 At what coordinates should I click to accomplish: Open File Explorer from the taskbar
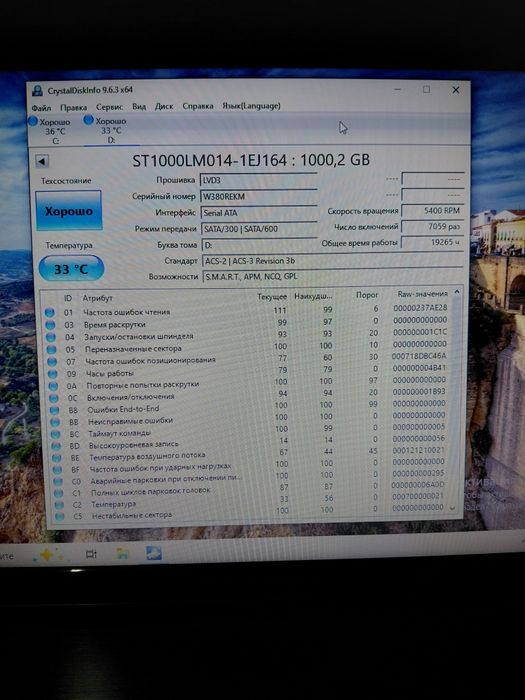point(123,554)
